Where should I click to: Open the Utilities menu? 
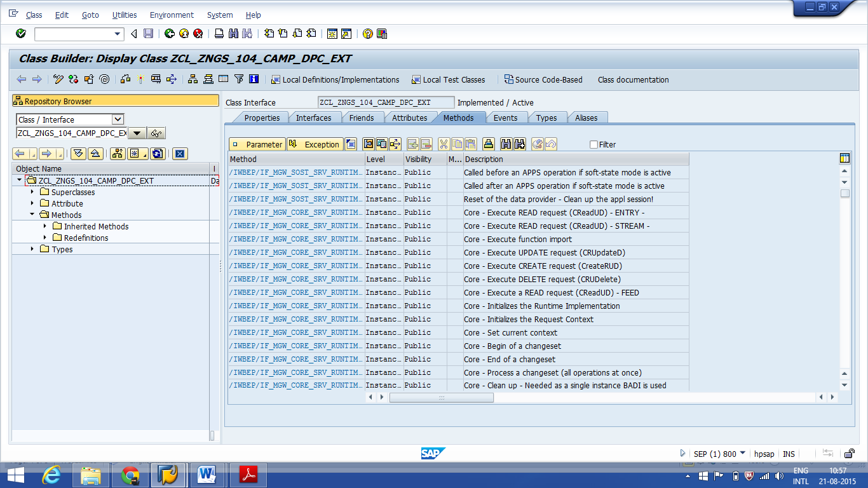tap(125, 15)
